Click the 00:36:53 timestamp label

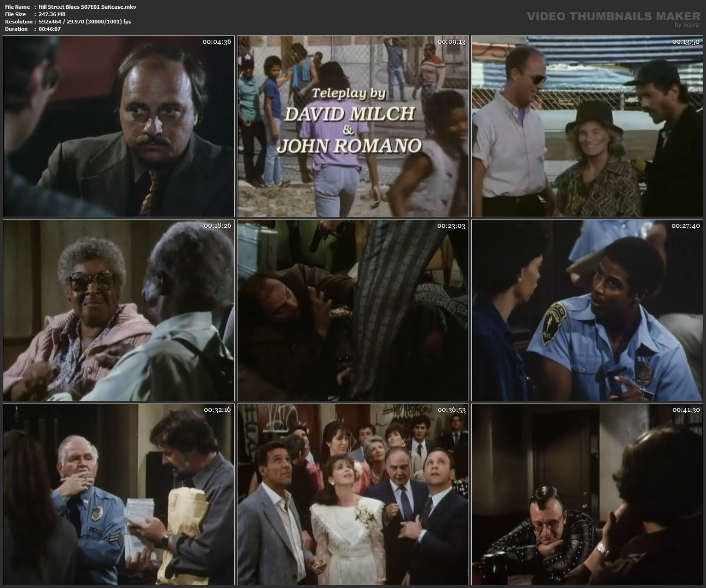point(451,410)
